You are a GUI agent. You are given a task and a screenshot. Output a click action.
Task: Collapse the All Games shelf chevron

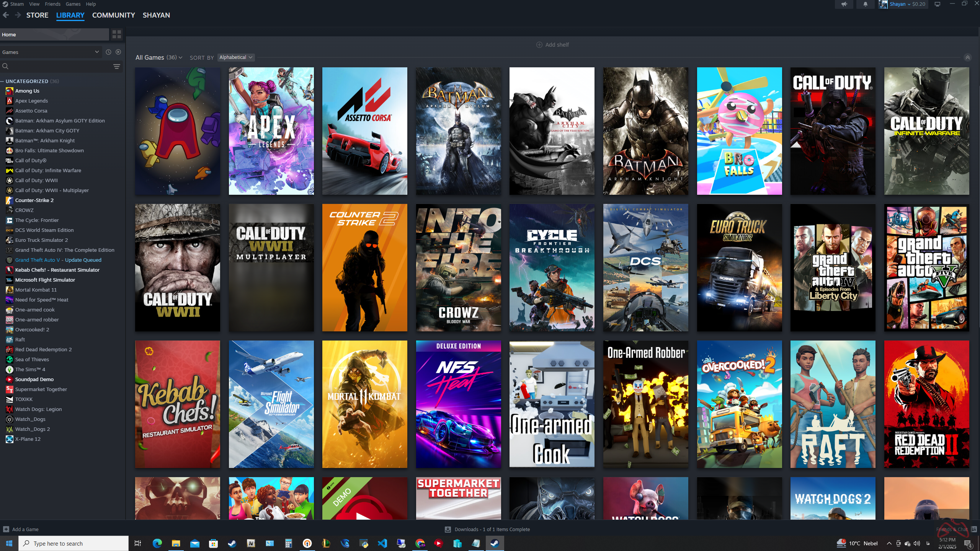click(967, 58)
